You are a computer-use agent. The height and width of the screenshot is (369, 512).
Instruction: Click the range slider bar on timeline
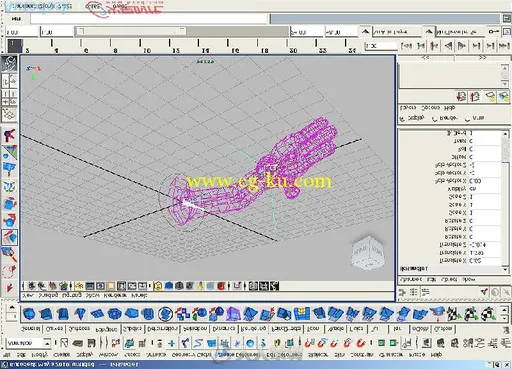click(x=131, y=32)
